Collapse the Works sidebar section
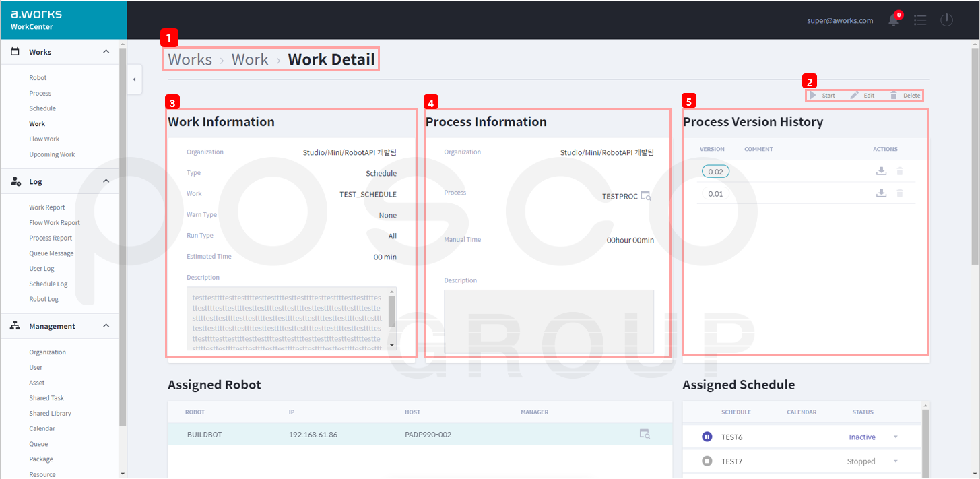 click(x=106, y=52)
